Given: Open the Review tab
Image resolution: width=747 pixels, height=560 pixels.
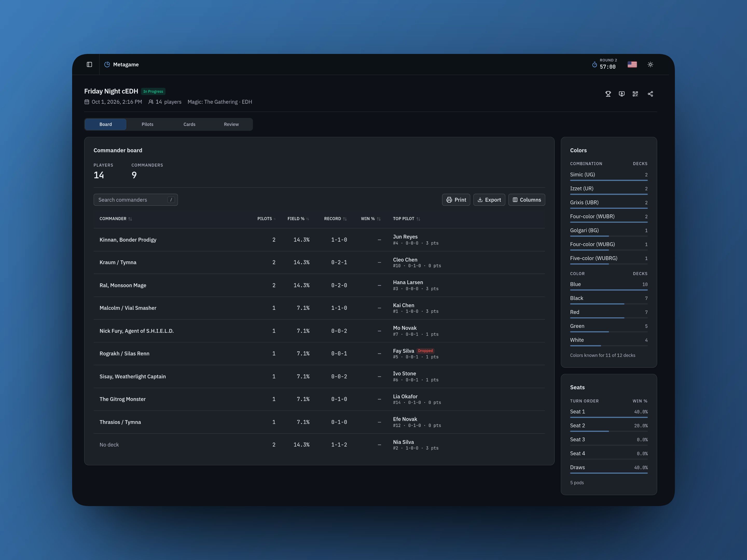Looking at the screenshot, I should [231, 124].
